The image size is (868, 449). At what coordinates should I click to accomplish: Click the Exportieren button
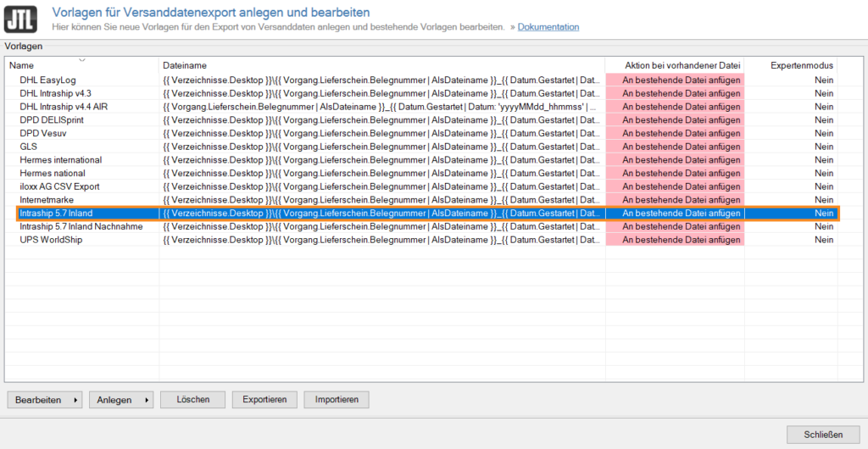coord(264,400)
